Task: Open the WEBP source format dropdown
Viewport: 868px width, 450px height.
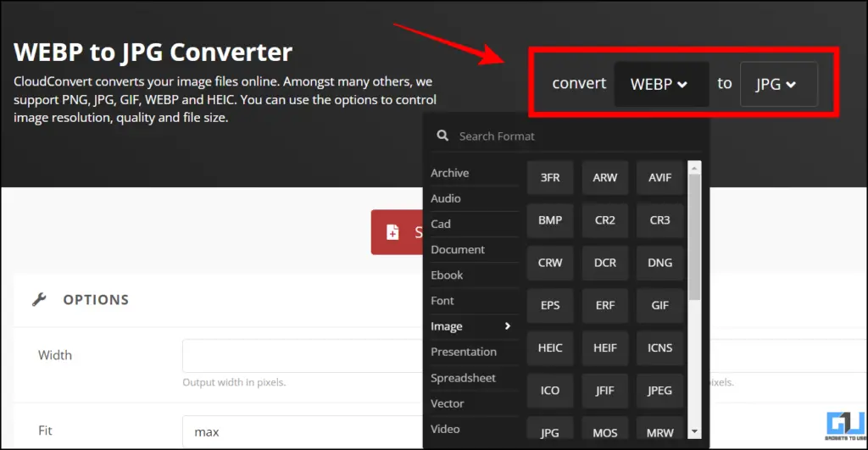Action: [661, 84]
